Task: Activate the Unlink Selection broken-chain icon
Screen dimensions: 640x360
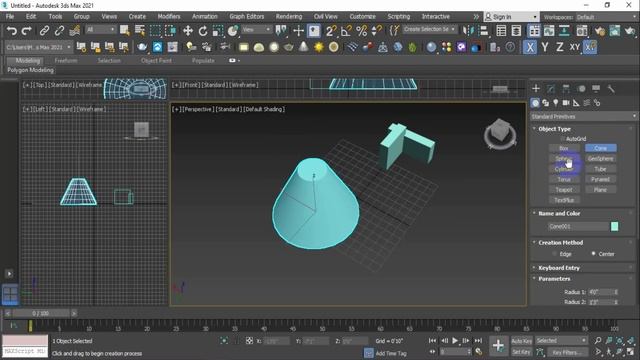Action: click(x=59, y=31)
